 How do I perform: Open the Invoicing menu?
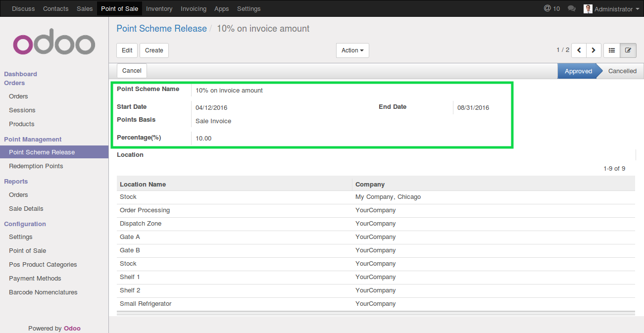194,8
